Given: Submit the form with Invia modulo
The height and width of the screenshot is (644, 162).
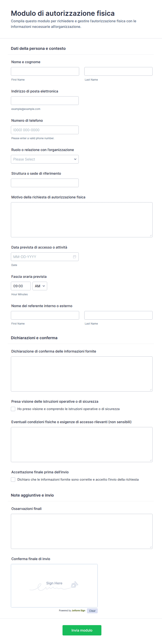Looking at the screenshot, I should pos(82,630).
